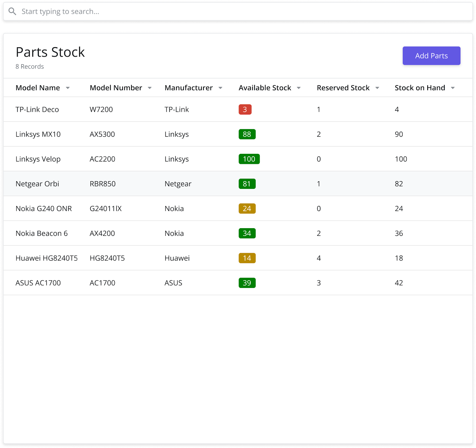Click the green 39 available stock badge
Screen dimensions: 476x448
coord(247,283)
